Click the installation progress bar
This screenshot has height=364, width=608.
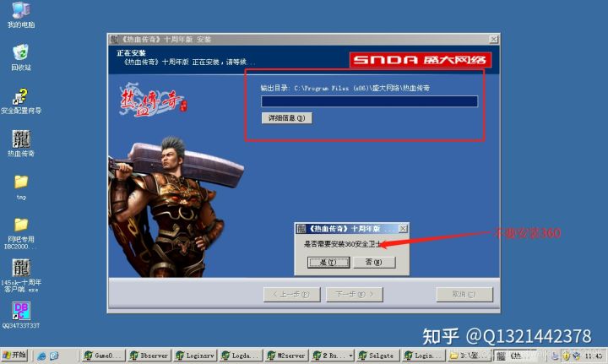[369, 101]
